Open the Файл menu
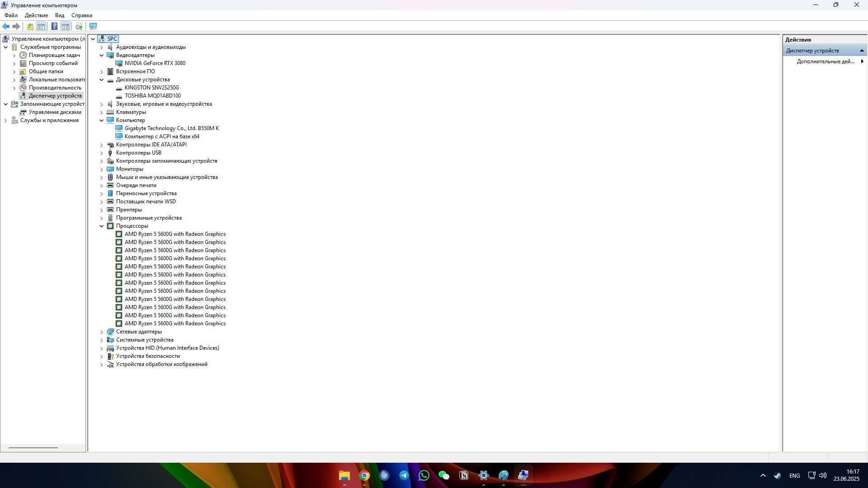The width and height of the screenshot is (868, 488). 11,15
